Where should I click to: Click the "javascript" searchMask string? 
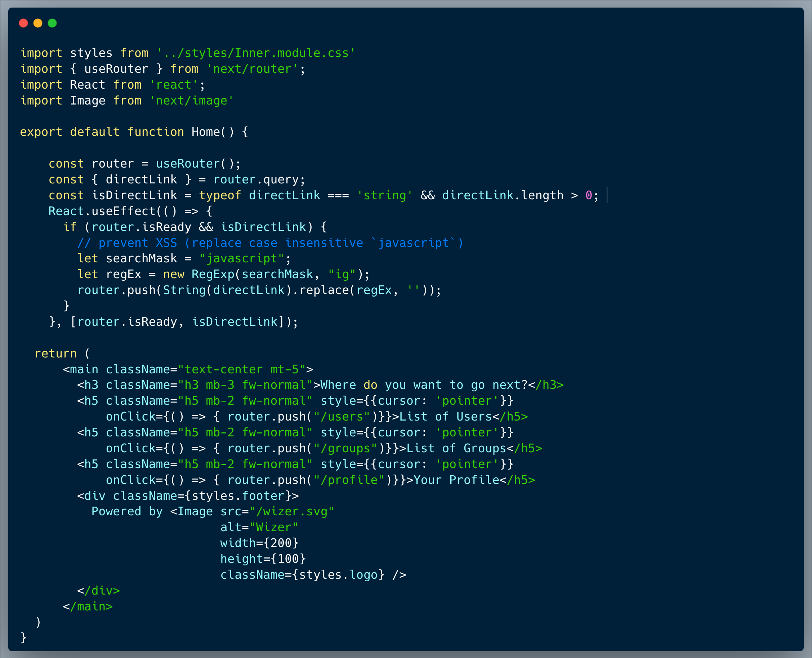pyautogui.click(x=242, y=259)
